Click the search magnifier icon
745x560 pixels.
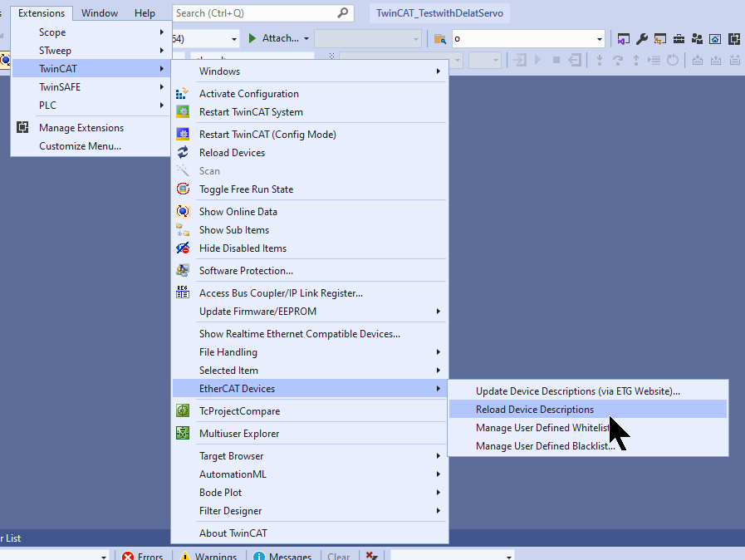[342, 12]
